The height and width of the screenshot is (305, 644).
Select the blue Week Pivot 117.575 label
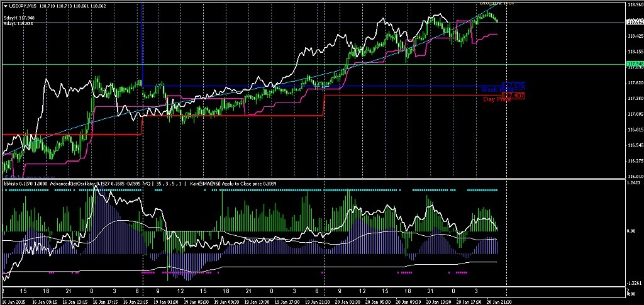pyautogui.click(x=503, y=87)
